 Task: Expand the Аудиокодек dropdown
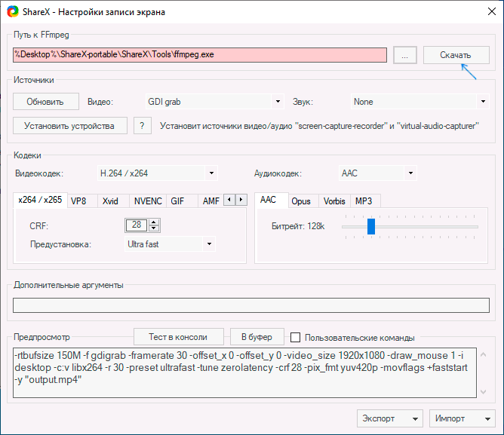[377, 173]
